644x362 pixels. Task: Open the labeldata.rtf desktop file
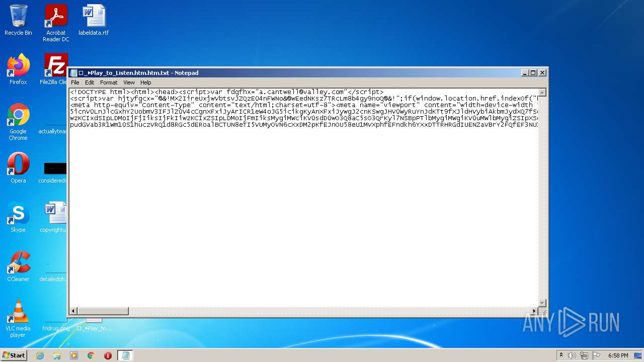pos(94,20)
